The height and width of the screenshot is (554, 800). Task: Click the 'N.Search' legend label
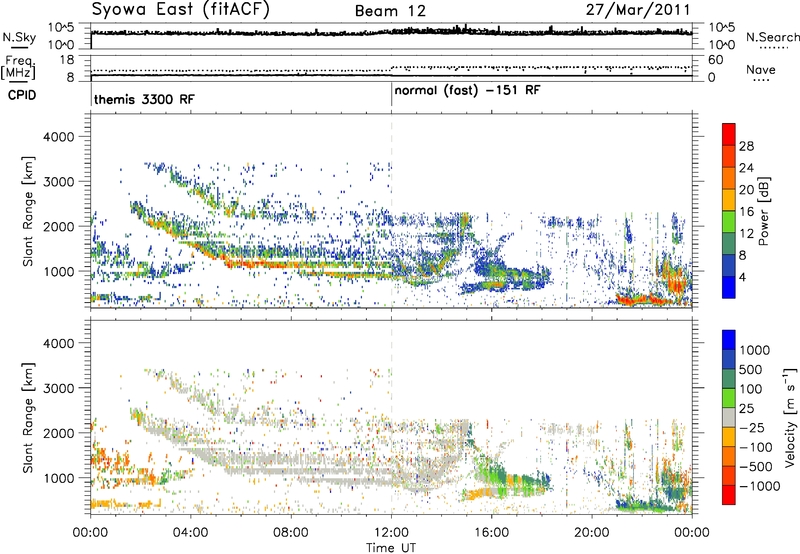pyautogui.click(x=772, y=37)
